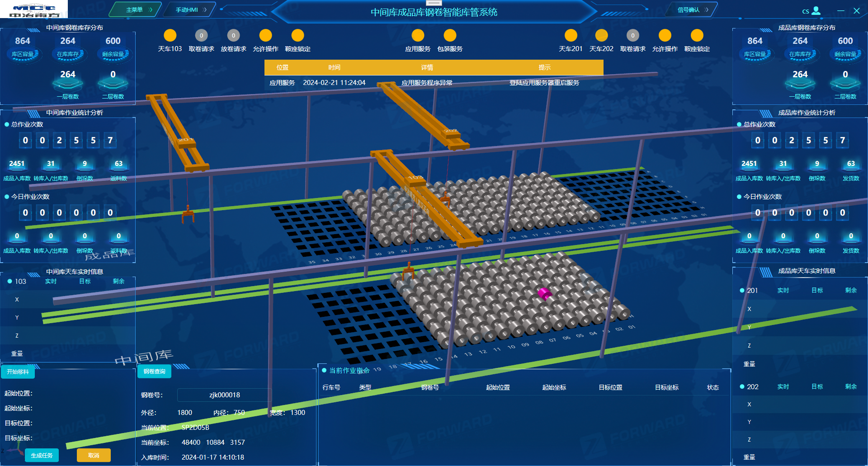
Task: Click the 天车201 status indicator
Action: [x=571, y=35]
